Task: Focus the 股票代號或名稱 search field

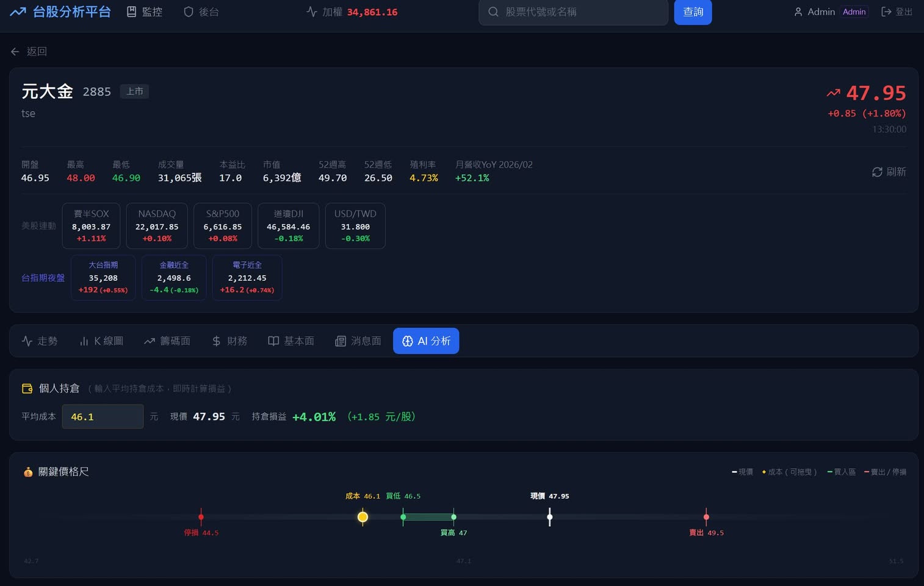Action: (573, 12)
